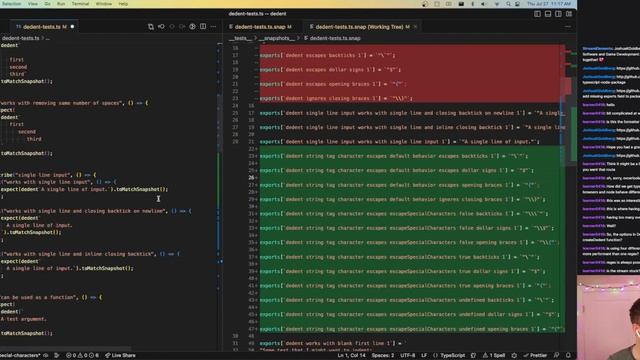Click the status bar icon left of Prettier
This screenshot has height=360, width=640.
tap(514, 356)
